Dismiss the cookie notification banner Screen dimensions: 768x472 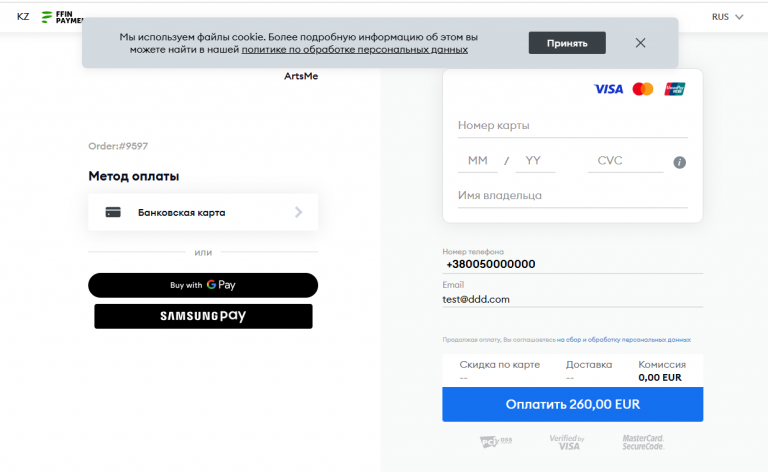640,43
